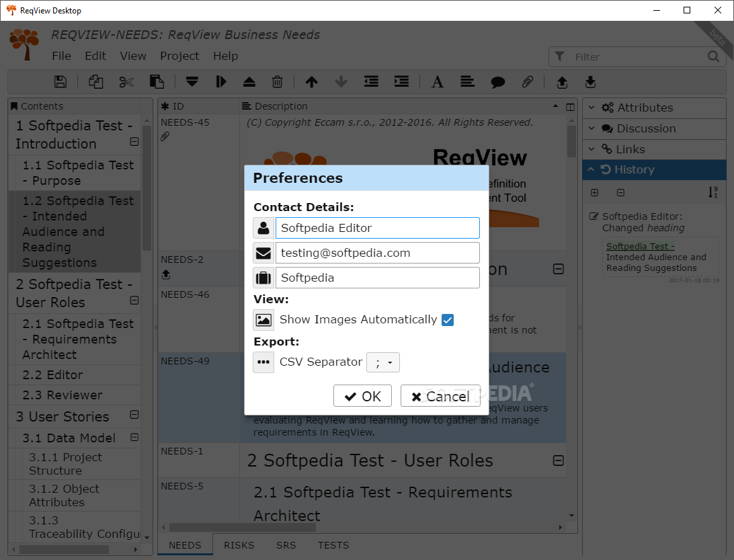
Task: Switch to the RISKS tab
Action: pyautogui.click(x=239, y=545)
